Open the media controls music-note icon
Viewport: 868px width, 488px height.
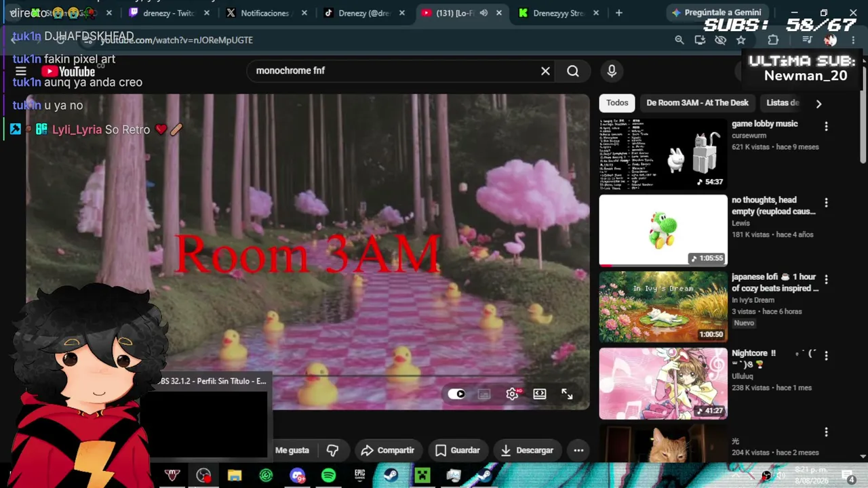807,40
